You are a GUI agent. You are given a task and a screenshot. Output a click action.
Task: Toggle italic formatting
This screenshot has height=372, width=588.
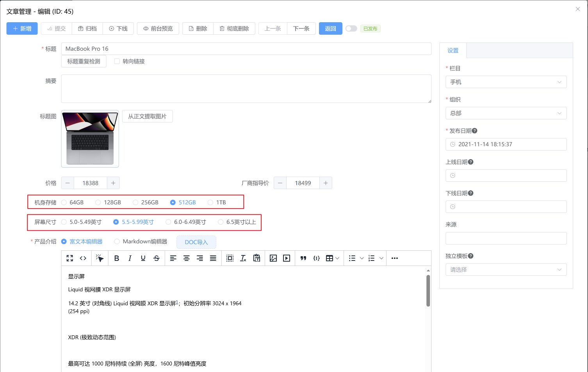[x=130, y=258]
